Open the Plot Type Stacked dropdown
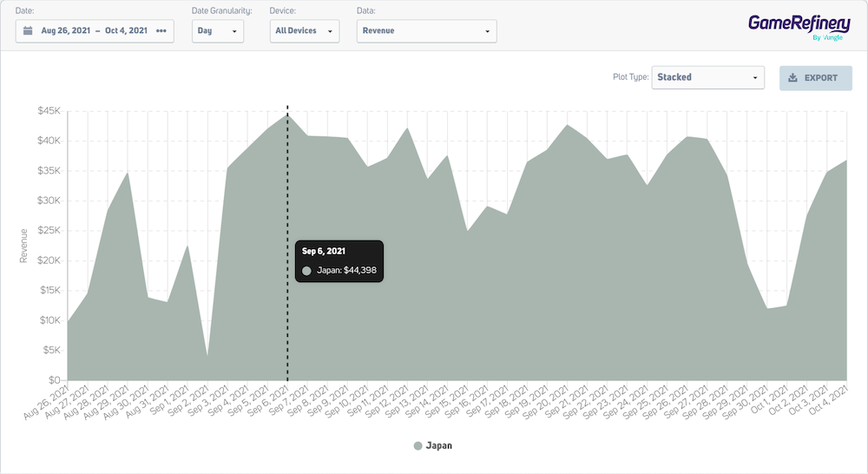Screen dimensions: 868x474 [708, 77]
